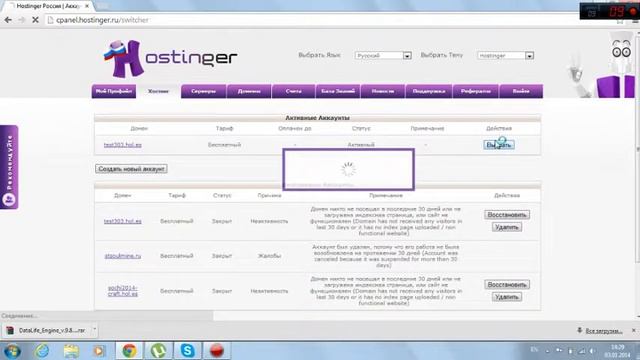Viewport: 640px width, 360px height.
Task: Open the Все загрузки downloads link
Action: pyautogui.click(x=604, y=331)
